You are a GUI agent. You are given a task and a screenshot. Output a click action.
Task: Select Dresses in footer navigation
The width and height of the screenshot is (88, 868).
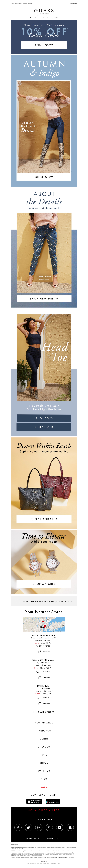point(44,747)
